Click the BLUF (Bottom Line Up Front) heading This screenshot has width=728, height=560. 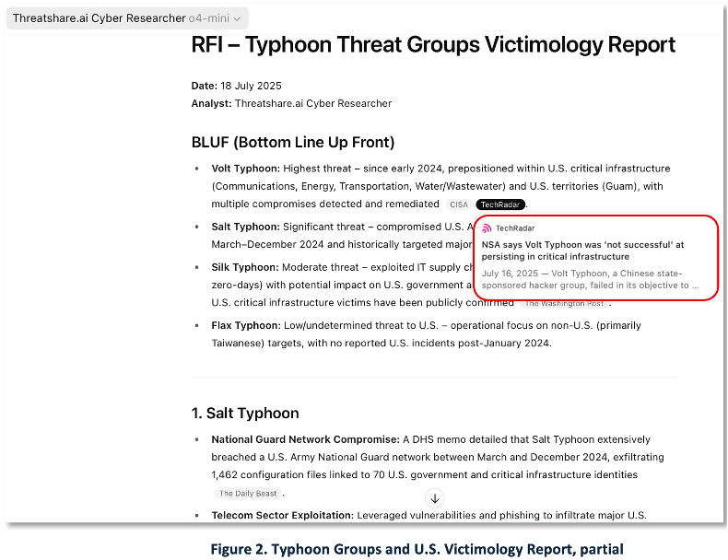tap(293, 142)
